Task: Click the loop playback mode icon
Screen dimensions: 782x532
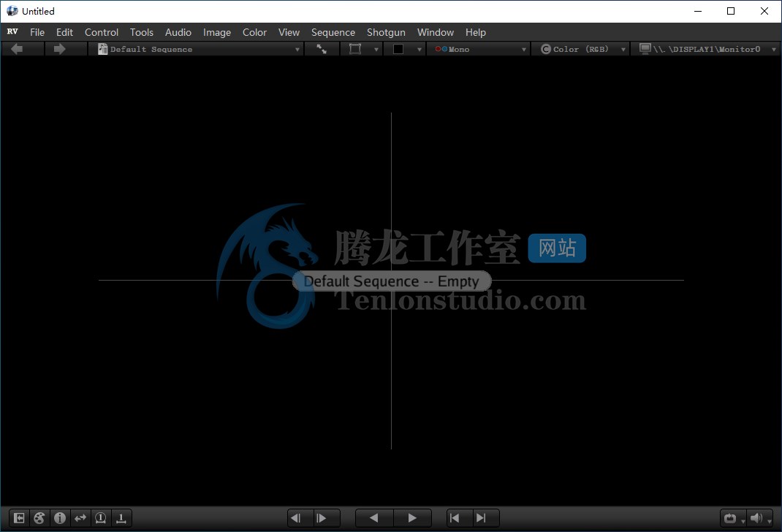Action: [730, 518]
